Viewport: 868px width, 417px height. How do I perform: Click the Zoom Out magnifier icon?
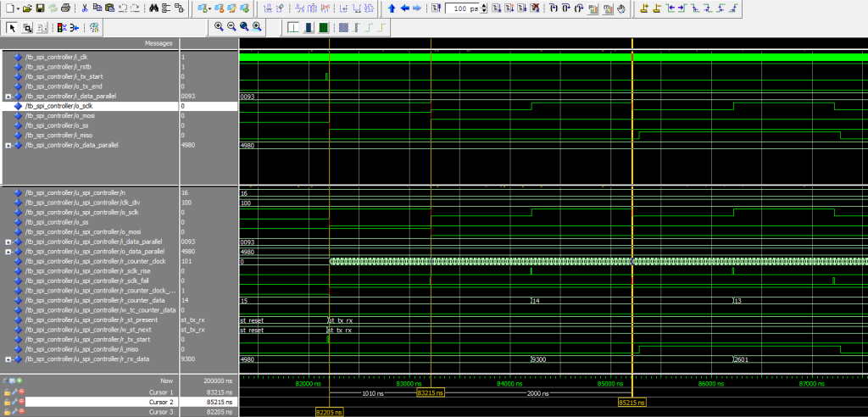[231, 26]
